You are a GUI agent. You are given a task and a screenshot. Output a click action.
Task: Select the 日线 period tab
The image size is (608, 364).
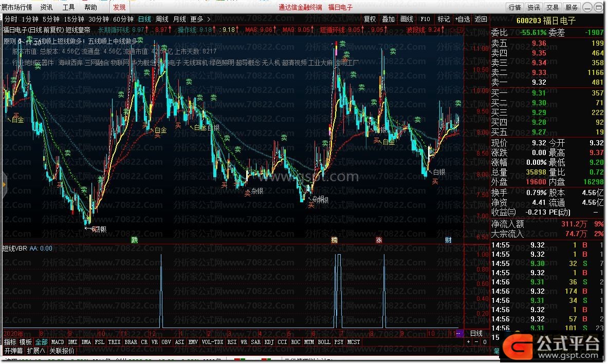tap(144, 19)
